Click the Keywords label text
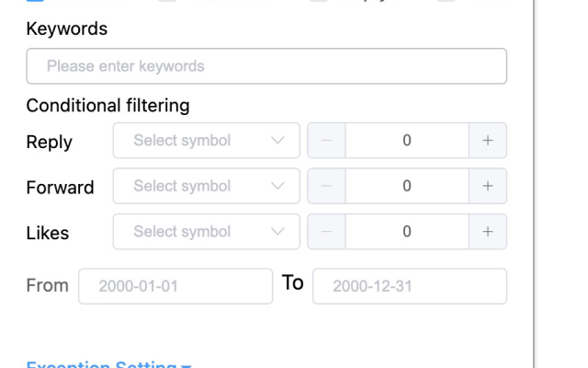 66,29
